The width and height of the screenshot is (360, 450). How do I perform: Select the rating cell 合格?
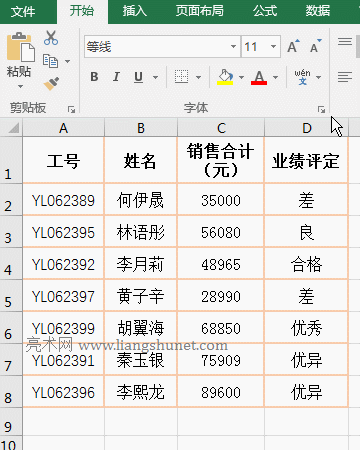coord(306,263)
